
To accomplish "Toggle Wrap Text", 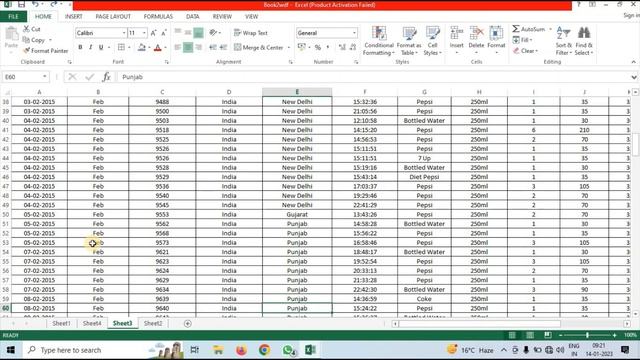I will click(251, 33).
